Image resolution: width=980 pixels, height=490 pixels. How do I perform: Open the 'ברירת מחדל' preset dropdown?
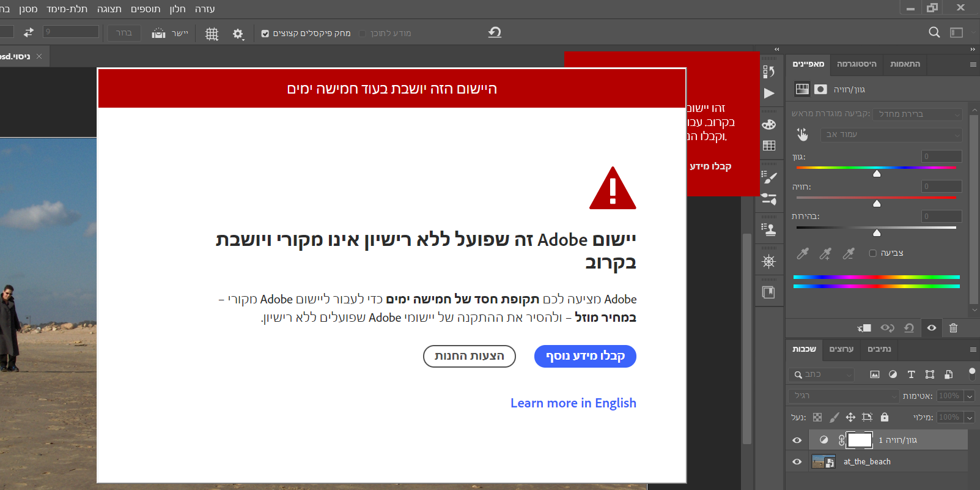(919, 114)
